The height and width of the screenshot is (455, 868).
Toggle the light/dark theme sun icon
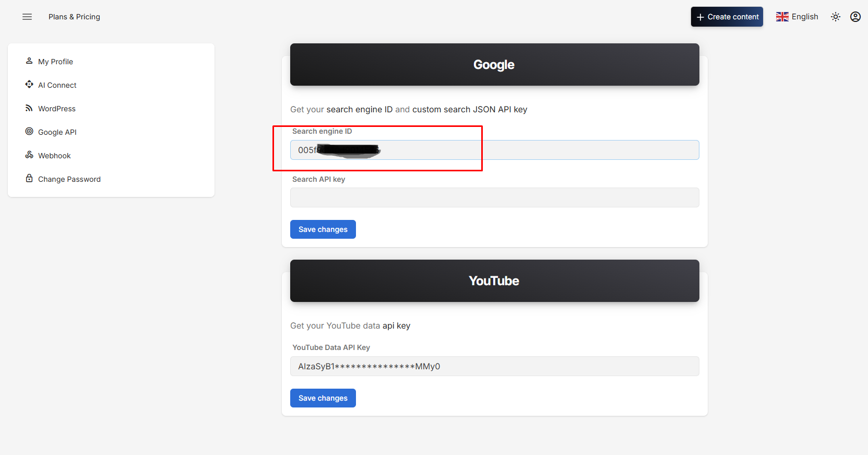pos(836,17)
